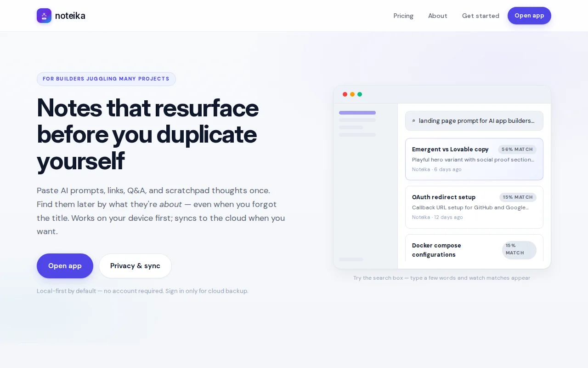The image size is (588, 368).
Task: Click the green window dot in demo
Action: tap(360, 94)
